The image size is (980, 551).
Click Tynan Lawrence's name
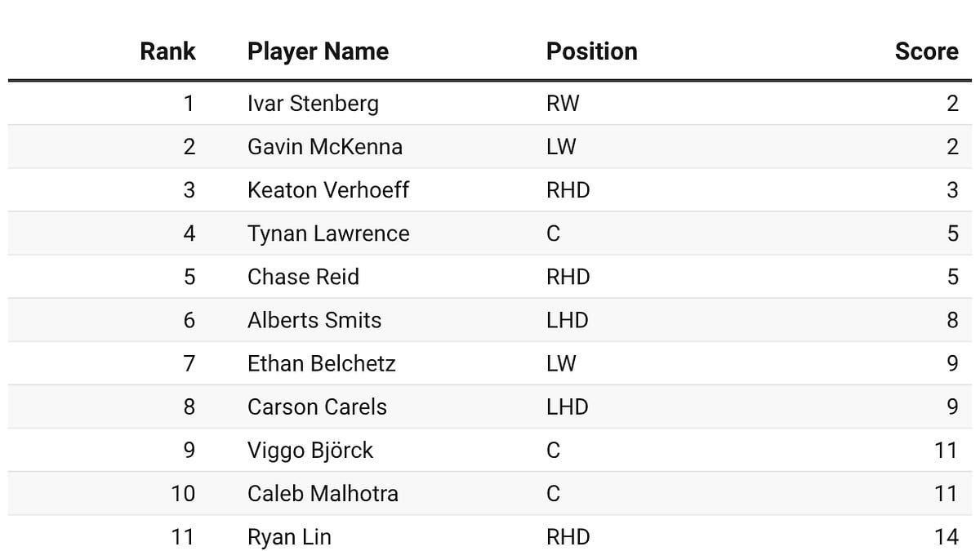[327, 233]
